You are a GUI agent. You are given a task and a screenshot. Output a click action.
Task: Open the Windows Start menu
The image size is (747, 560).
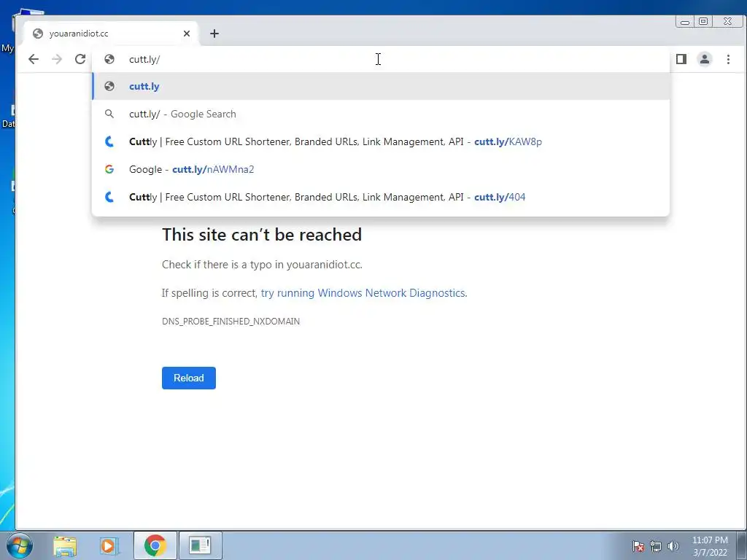click(19, 545)
